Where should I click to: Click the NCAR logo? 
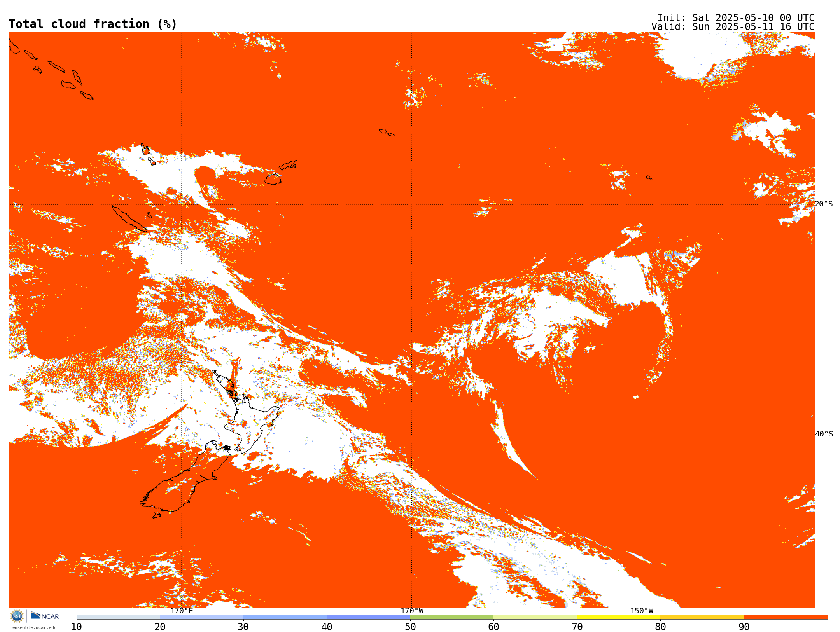45,616
